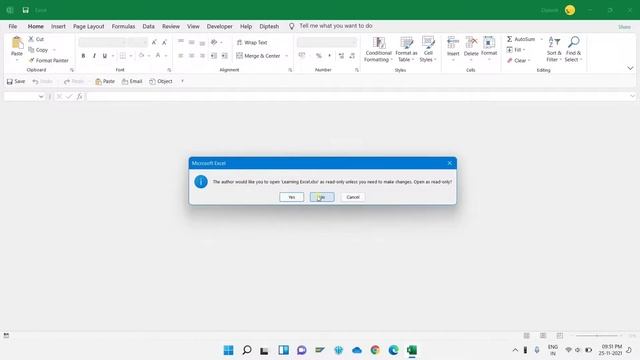
Task: Expand the Merge & Center dropdown arrow
Action: click(x=287, y=56)
